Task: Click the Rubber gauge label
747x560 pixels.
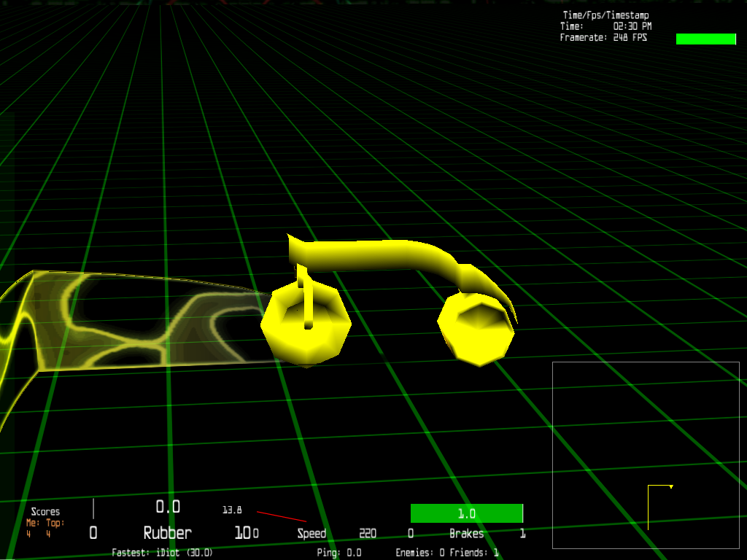Action: (167, 533)
